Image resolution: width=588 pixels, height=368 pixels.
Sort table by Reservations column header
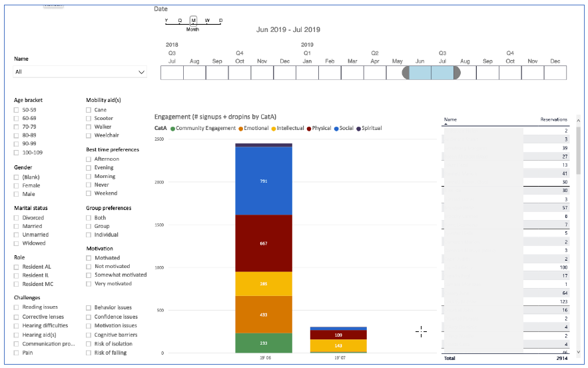tap(553, 119)
